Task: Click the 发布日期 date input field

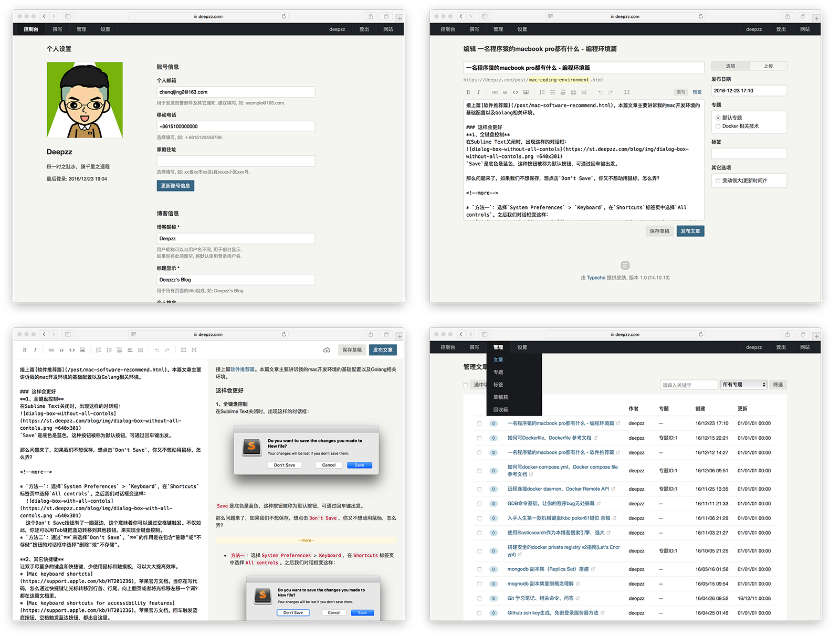Action: [x=749, y=91]
